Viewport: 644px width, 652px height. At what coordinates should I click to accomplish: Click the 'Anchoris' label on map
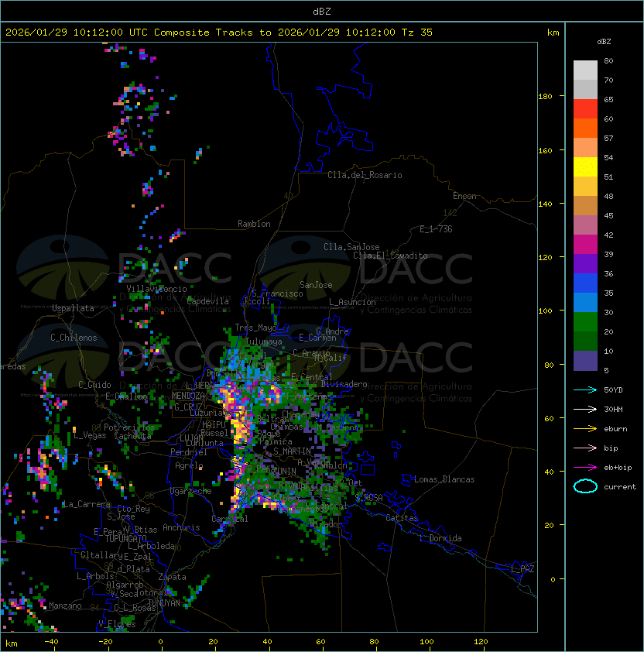[181, 527]
